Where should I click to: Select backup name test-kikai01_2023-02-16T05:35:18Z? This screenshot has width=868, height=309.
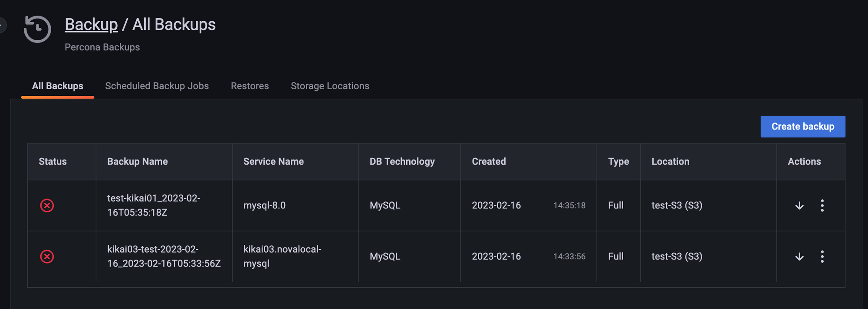(x=154, y=205)
